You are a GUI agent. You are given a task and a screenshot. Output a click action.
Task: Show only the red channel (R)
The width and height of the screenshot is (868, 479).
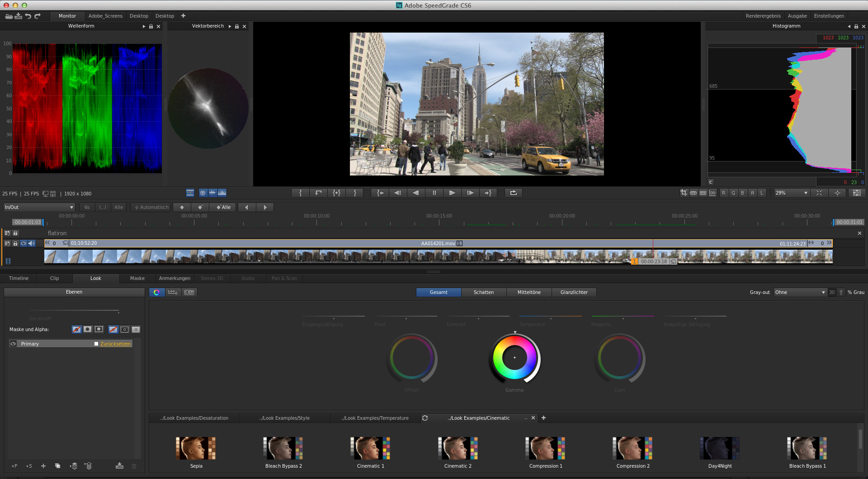tap(723, 193)
